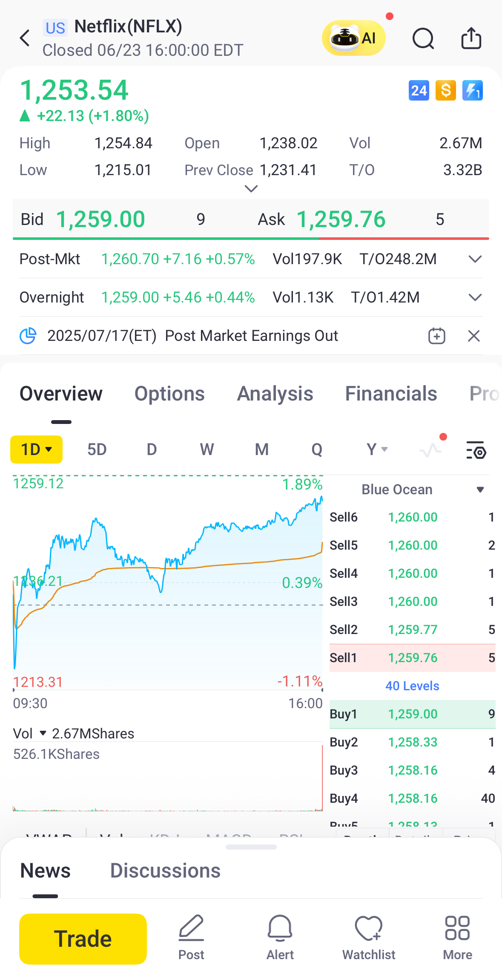Switch to Overview tab
The height and width of the screenshot is (980, 502).
61,394
